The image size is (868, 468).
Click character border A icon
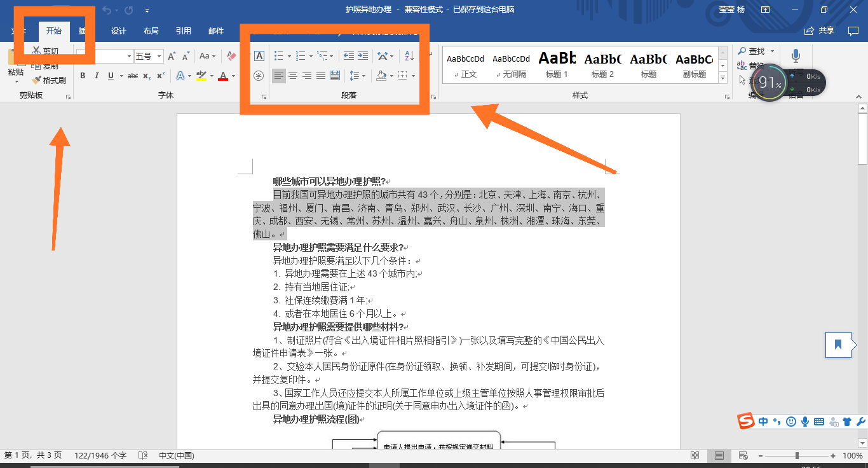point(259,57)
